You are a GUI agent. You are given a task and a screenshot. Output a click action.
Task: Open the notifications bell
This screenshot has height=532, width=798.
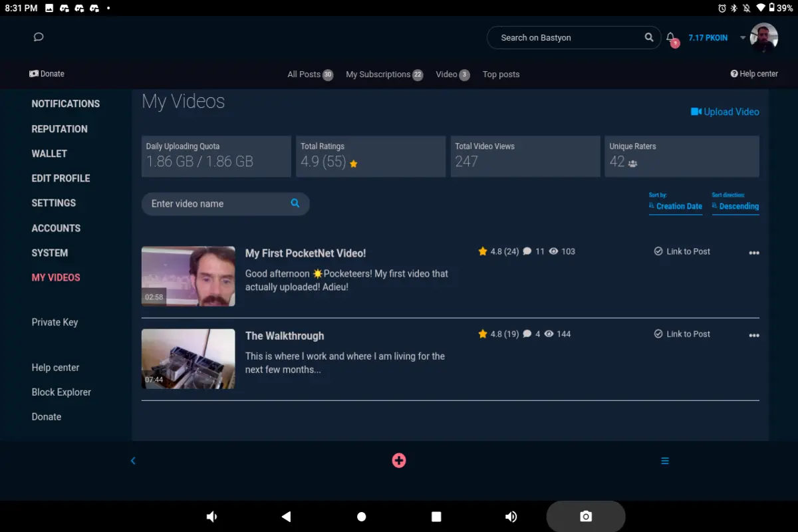[x=671, y=38]
